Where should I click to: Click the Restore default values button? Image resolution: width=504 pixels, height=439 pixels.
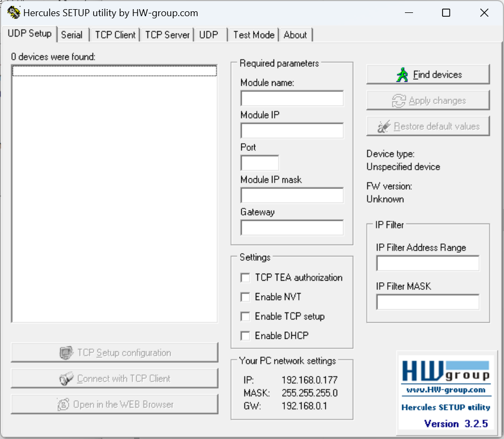point(428,126)
